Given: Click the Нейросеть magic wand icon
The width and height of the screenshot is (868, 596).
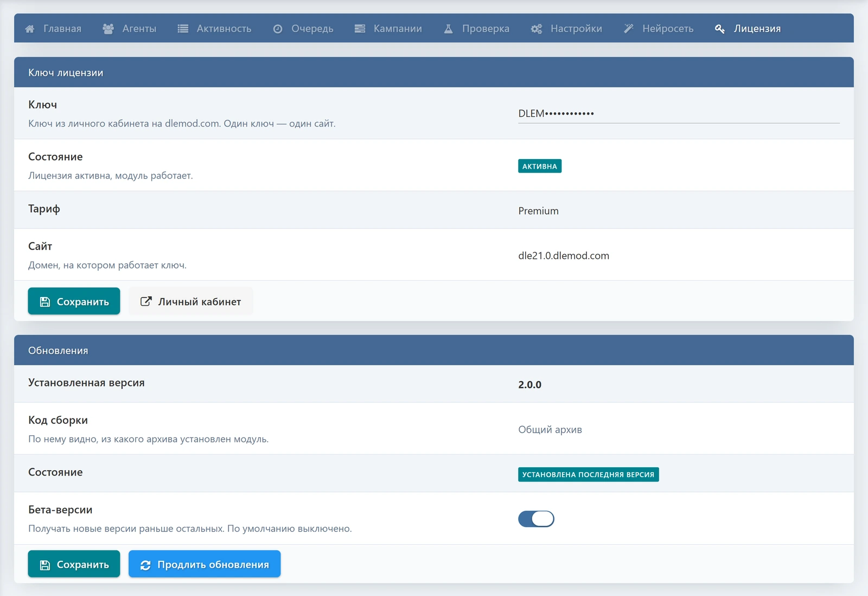Looking at the screenshot, I should (x=628, y=29).
